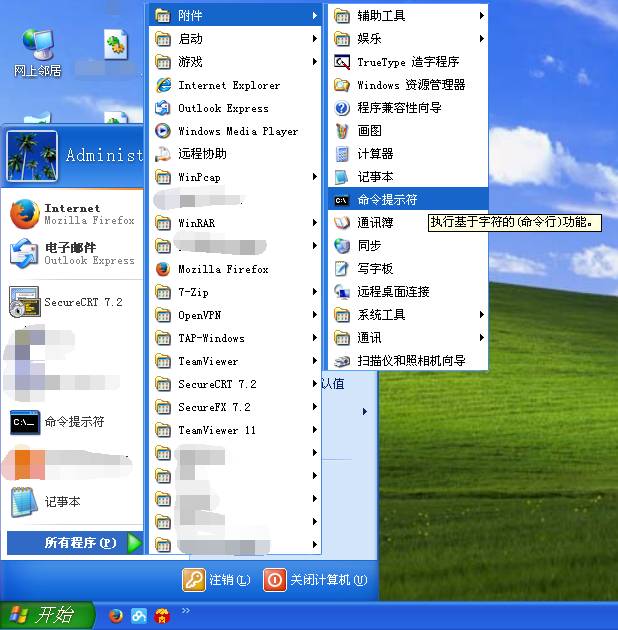Expand the WinPcap submenu arrow
618x630 pixels.
coord(315,177)
